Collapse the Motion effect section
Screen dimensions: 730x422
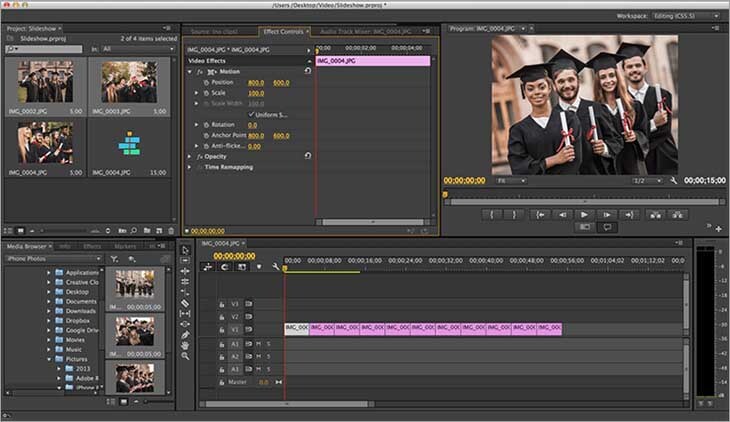tap(189, 72)
